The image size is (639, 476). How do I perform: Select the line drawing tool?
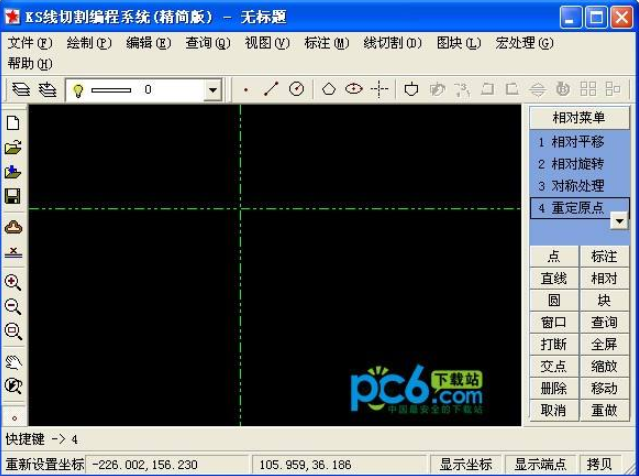coord(271,89)
